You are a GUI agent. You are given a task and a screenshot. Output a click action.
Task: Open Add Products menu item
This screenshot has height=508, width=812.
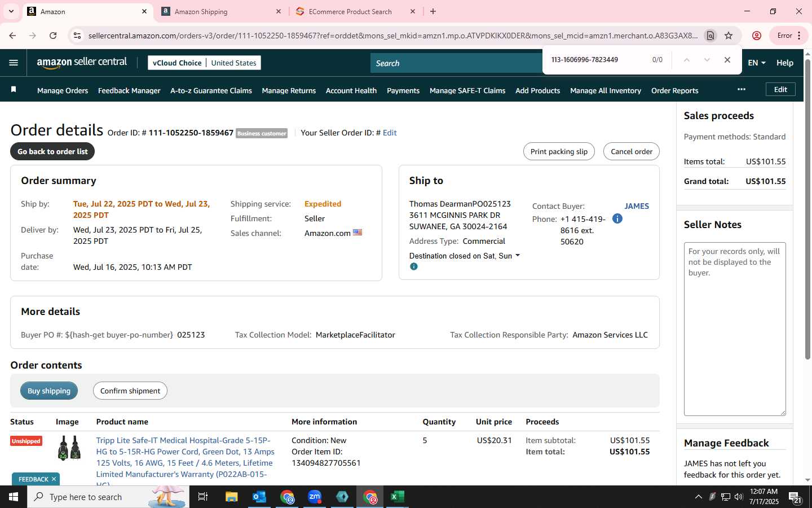538,90
